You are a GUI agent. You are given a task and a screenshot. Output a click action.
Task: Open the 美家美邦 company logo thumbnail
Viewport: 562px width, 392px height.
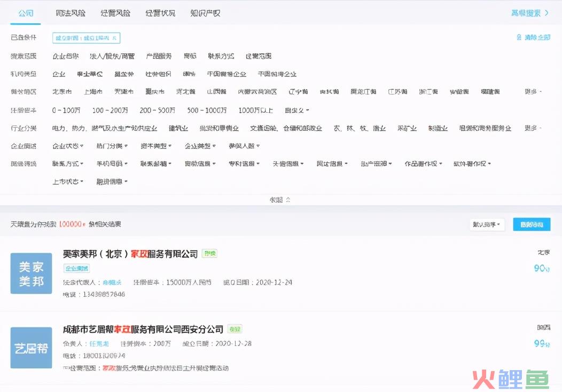point(31,273)
